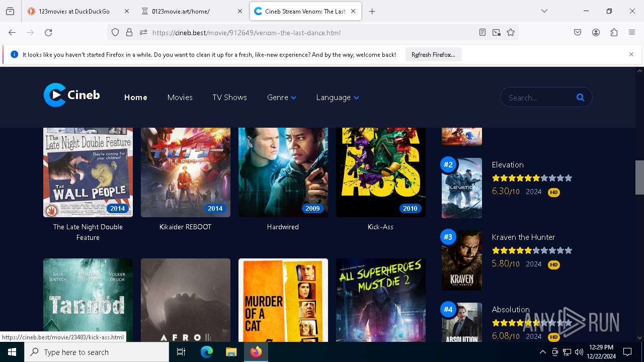
Task: Toggle reader view icon
Action: tap(482, 32)
